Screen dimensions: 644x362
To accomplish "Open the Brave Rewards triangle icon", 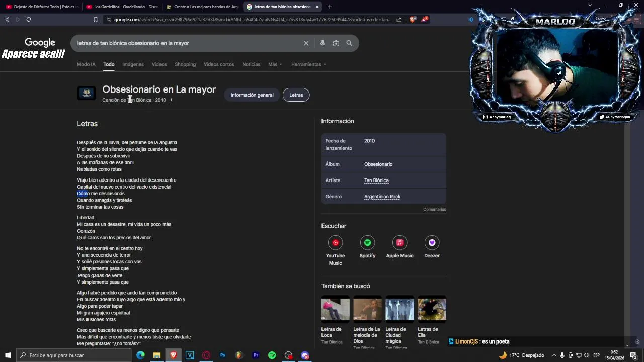I will point(425,20).
